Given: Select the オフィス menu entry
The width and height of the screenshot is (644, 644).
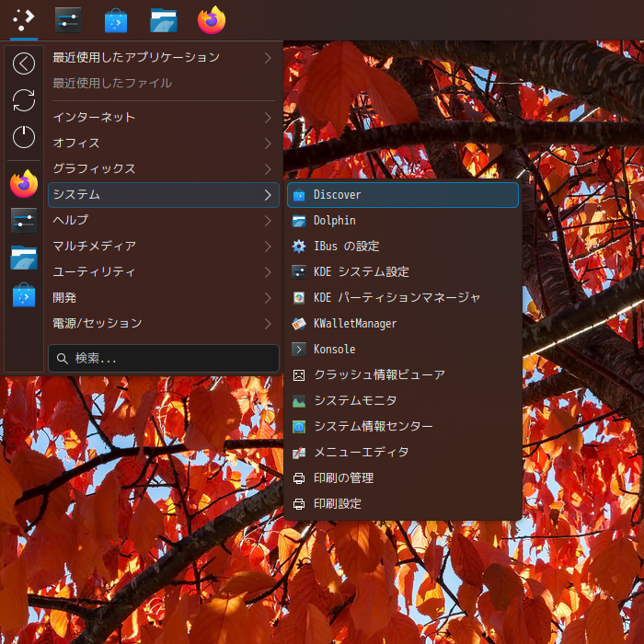Looking at the screenshot, I should (x=164, y=144).
